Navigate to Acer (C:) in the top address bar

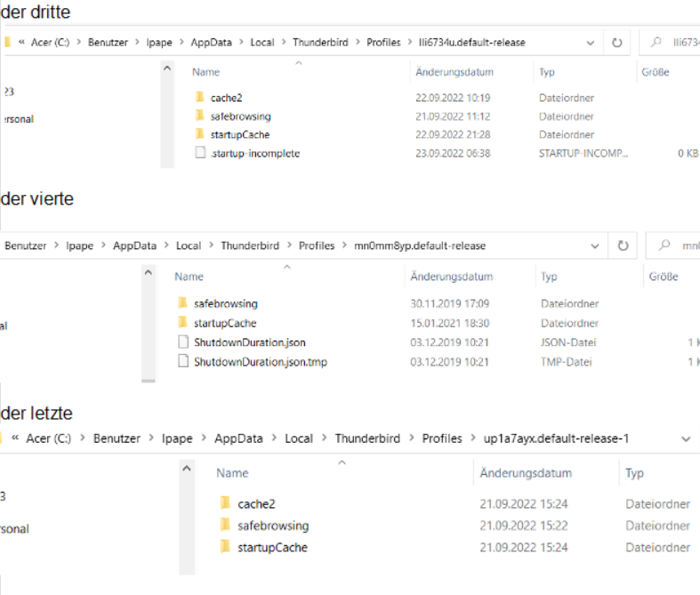point(49,43)
